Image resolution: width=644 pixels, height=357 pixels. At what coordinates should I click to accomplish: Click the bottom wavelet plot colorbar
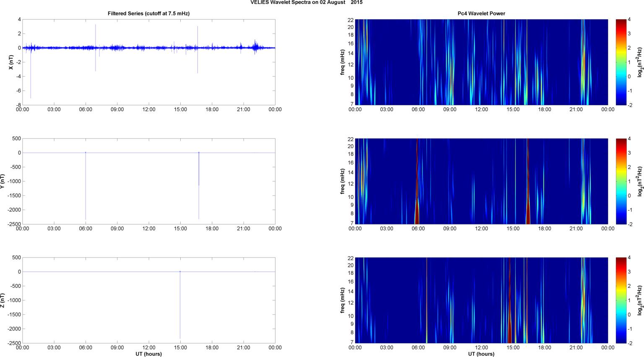(621, 300)
